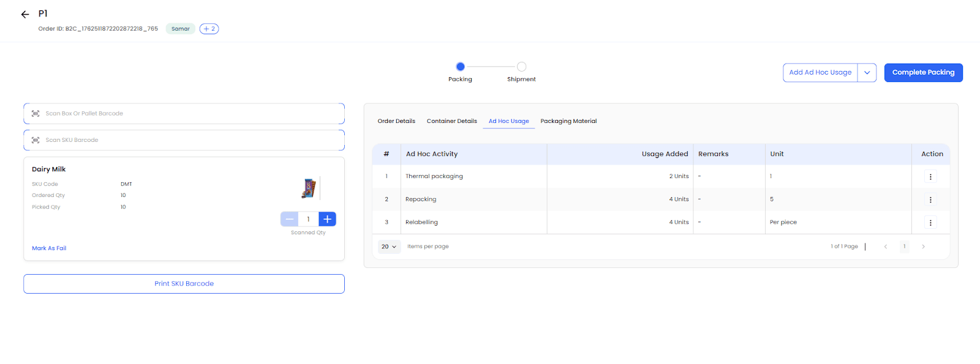Increase scanned quantity with plus button
The width and height of the screenshot is (980, 364).
pyautogui.click(x=327, y=219)
